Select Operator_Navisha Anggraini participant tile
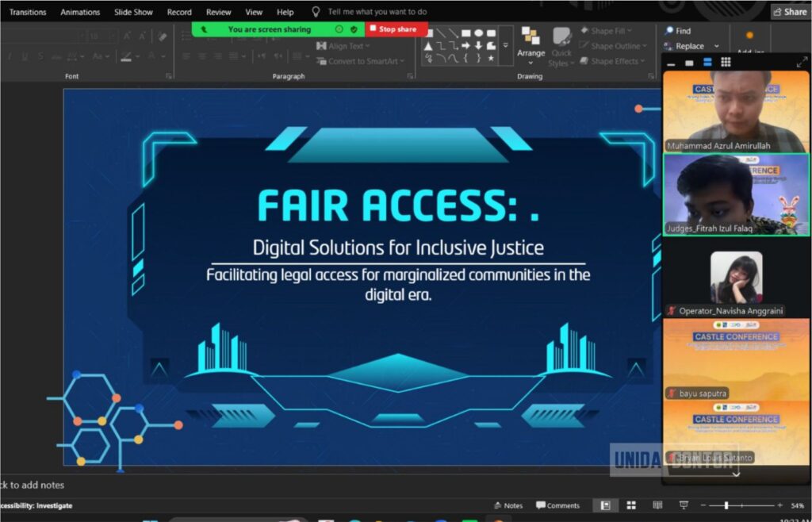Image resolution: width=812 pixels, height=522 pixels. click(736, 277)
